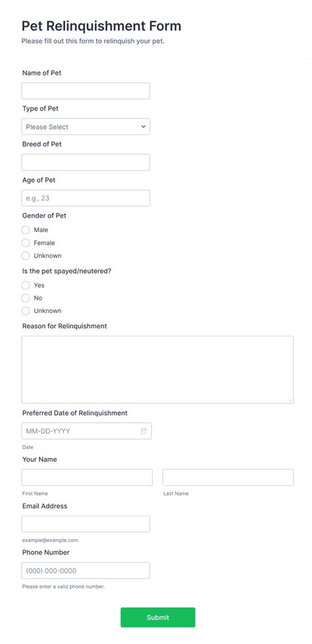Focus the Email Address field
This screenshot has height=644, width=312.
(86, 524)
